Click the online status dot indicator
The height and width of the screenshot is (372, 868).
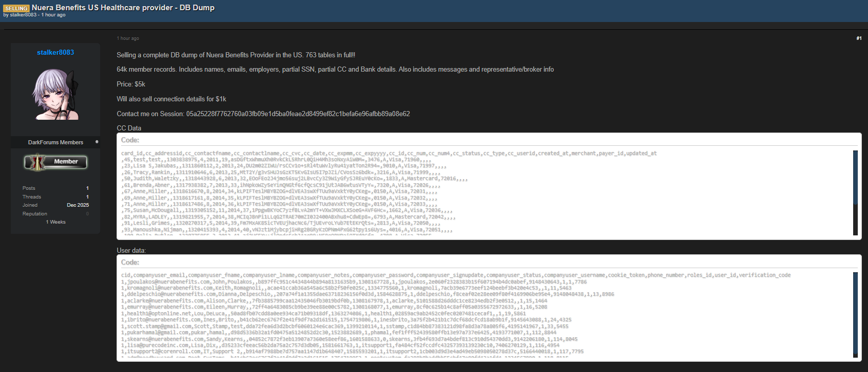pos(97,142)
